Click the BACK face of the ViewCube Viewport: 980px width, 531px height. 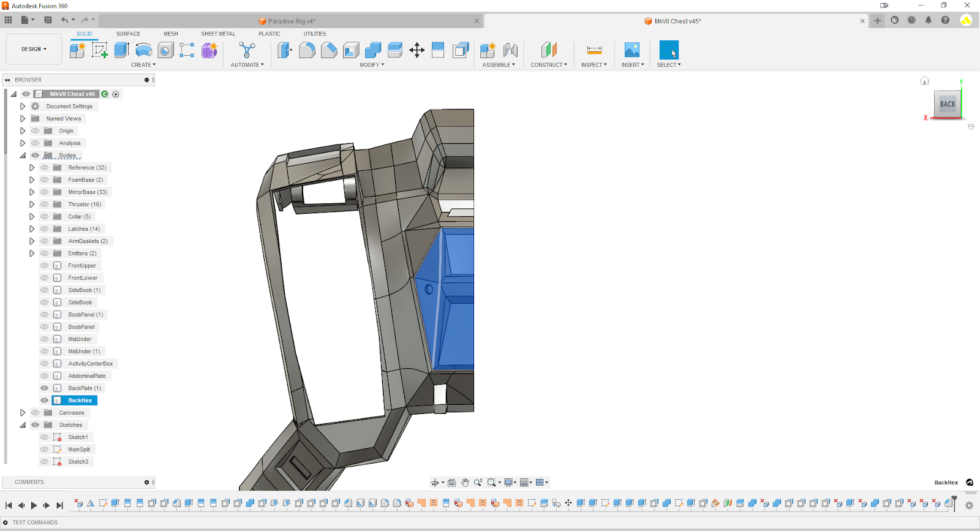click(948, 104)
